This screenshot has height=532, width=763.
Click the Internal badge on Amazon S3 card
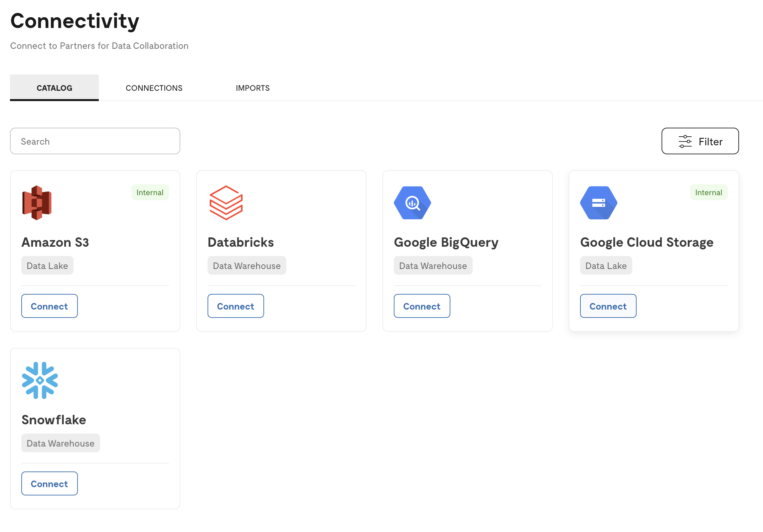[x=150, y=193]
